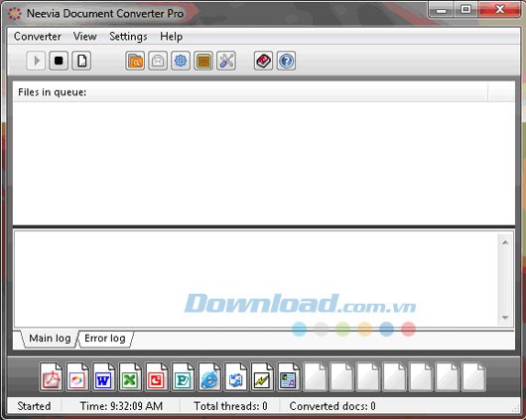This screenshot has width=526, height=420.
Task: Switch to the Main log tab
Action: [50, 338]
